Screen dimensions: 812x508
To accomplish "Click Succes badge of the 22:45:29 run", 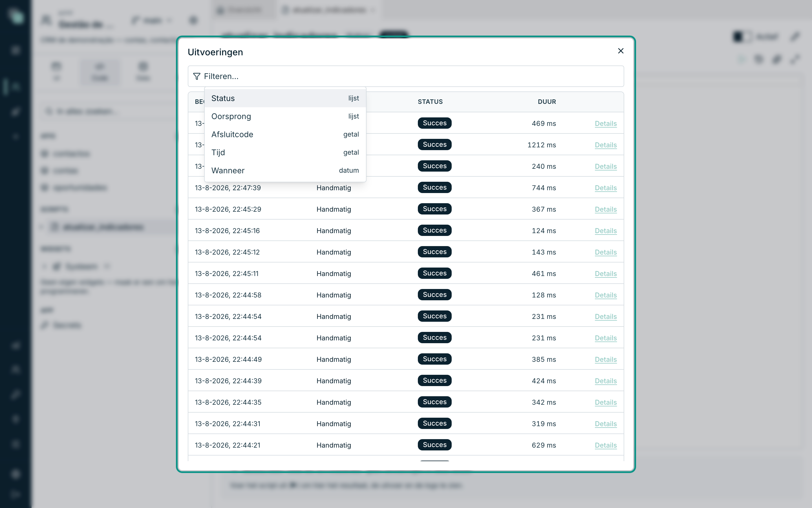I will (x=434, y=209).
